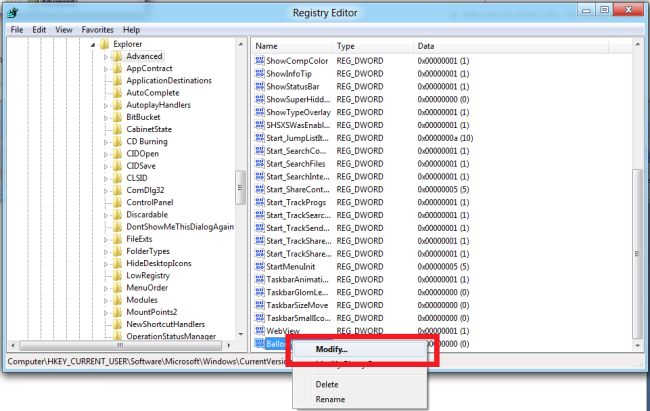Click the ShowInfoTip DWORD value icon
The image size is (650, 411).
pos(260,73)
